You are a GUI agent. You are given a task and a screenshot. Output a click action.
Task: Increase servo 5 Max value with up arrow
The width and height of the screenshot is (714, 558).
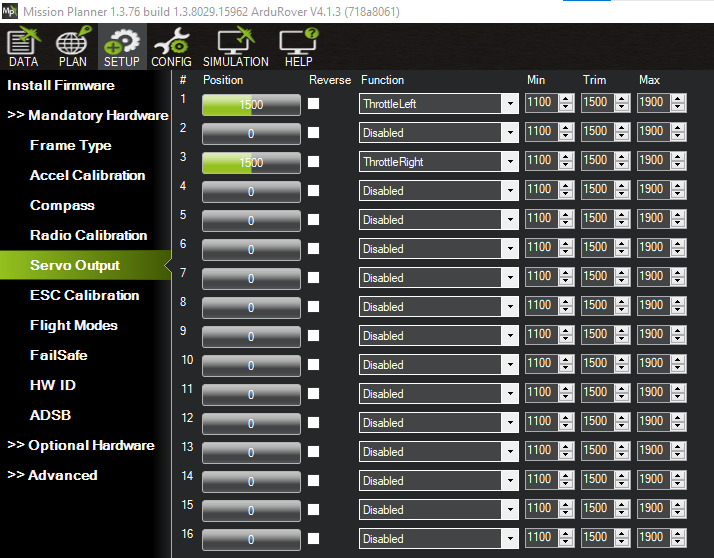(x=678, y=215)
